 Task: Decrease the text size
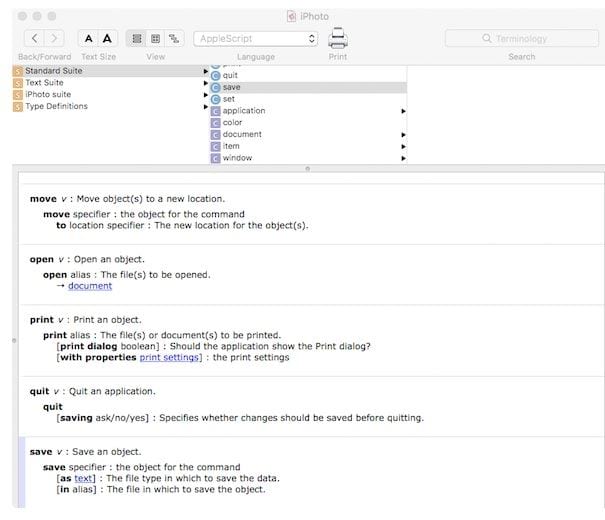(88, 38)
